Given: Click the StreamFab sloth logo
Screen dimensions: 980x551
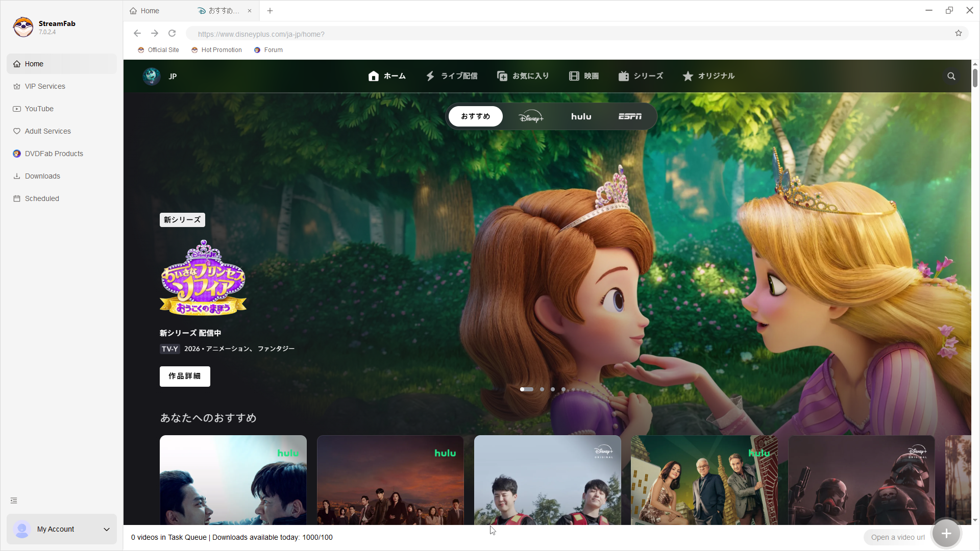Looking at the screenshot, I should (x=23, y=27).
